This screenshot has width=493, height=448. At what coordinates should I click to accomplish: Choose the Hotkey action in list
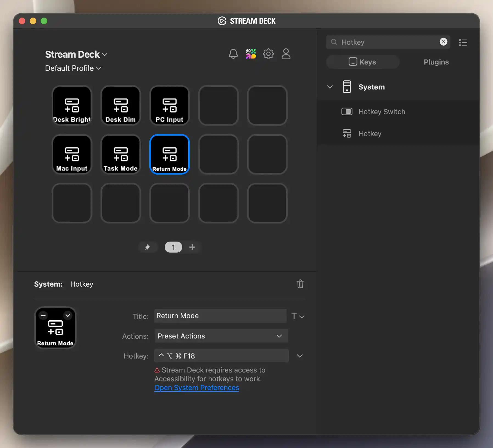[x=370, y=134]
